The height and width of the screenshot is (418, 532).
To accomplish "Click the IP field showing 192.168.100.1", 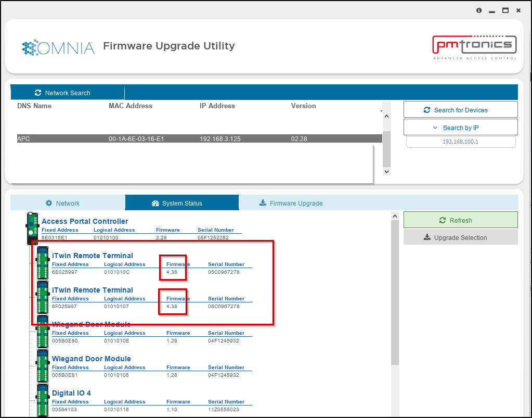I will pos(460,142).
